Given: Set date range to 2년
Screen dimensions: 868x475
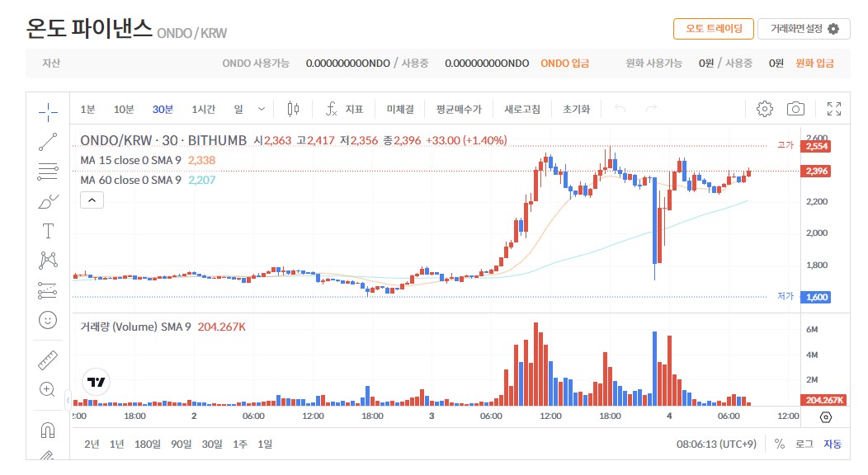Looking at the screenshot, I should coord(92,444).
